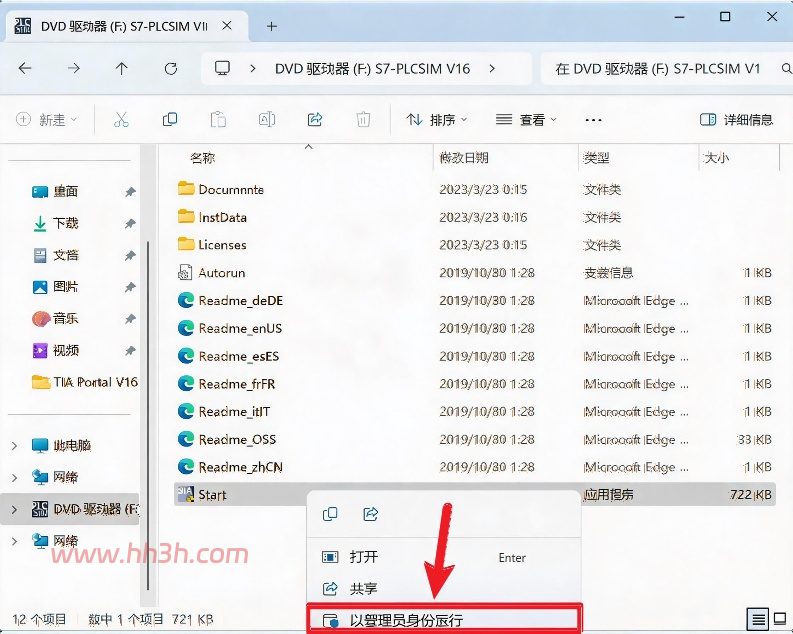Choose 共享 from context menu

tap(444, 588)
